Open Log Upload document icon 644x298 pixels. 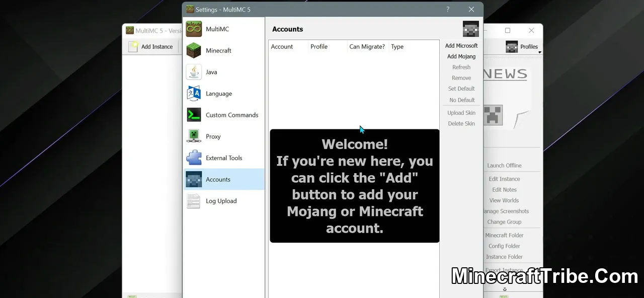click(194, 201)
